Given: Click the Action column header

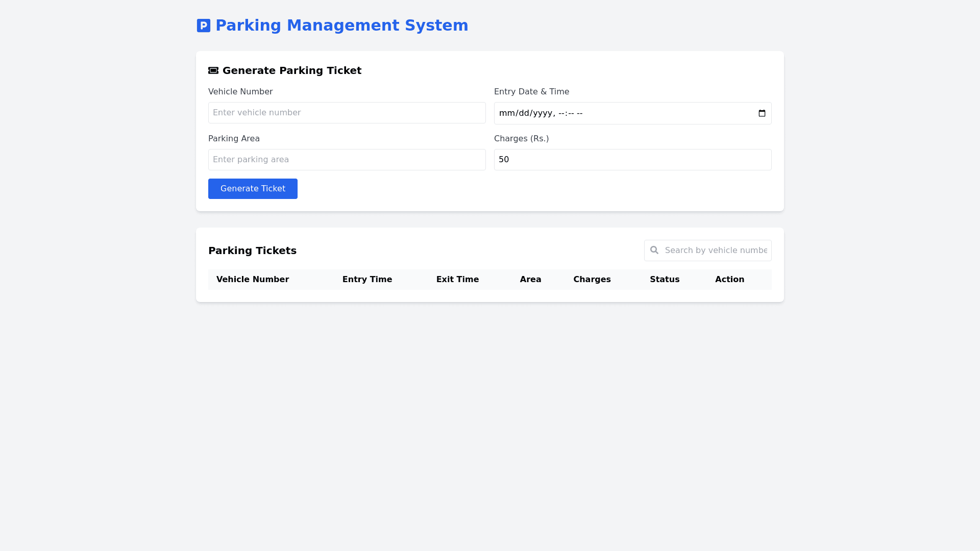Looking at the screenshot, I should coord(729,280).
